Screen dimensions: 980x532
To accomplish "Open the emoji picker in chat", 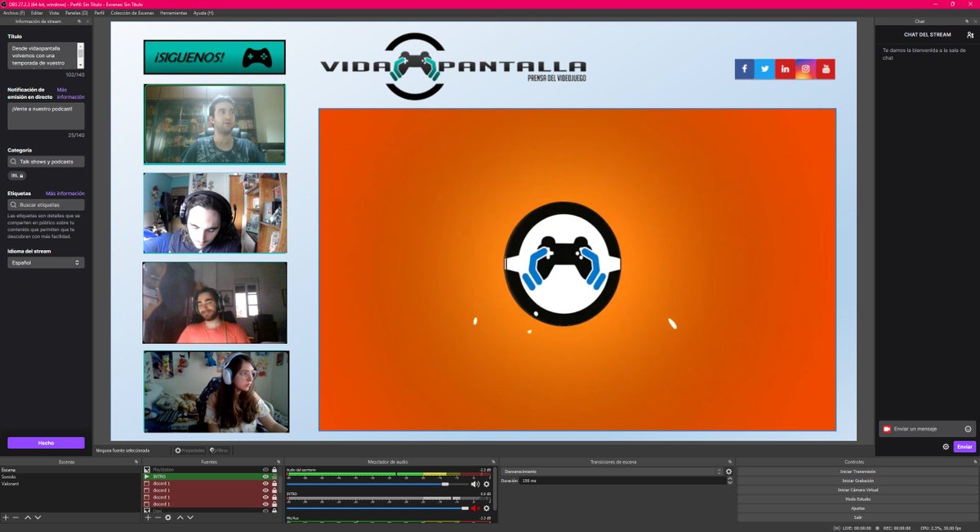I will [968, 429].
